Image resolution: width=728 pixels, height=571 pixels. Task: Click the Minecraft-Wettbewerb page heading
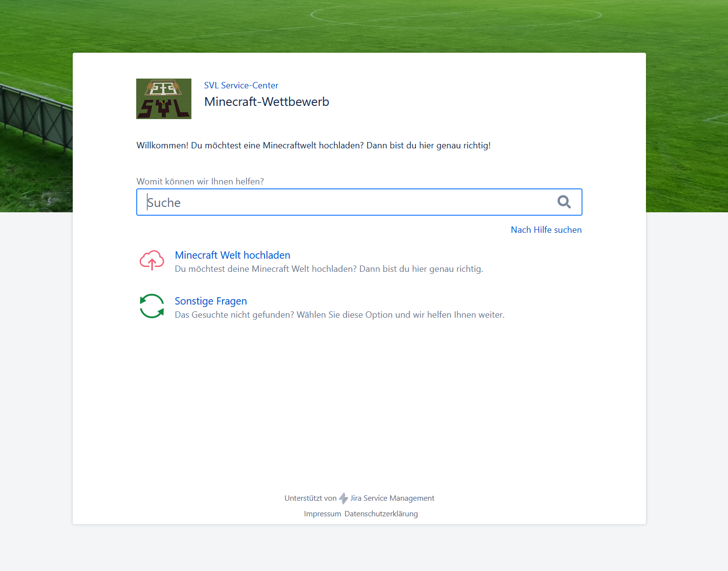(267, 102)
